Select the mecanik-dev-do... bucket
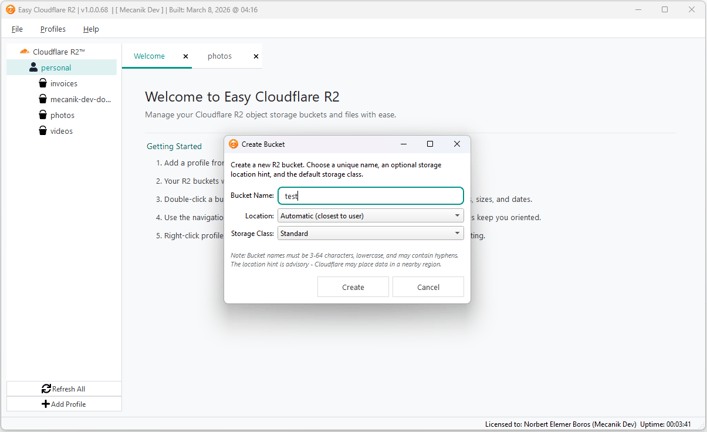 pos(81,99)
